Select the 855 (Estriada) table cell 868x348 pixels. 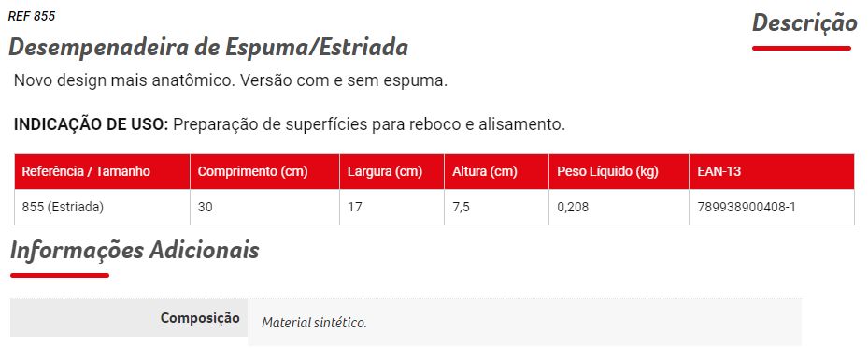103,208
